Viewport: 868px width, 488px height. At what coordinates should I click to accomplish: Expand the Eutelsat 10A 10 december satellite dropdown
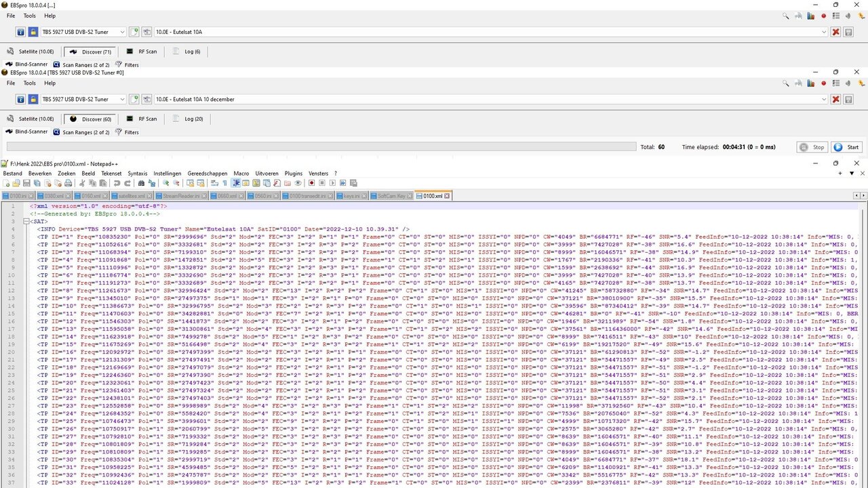coord(824,99)
